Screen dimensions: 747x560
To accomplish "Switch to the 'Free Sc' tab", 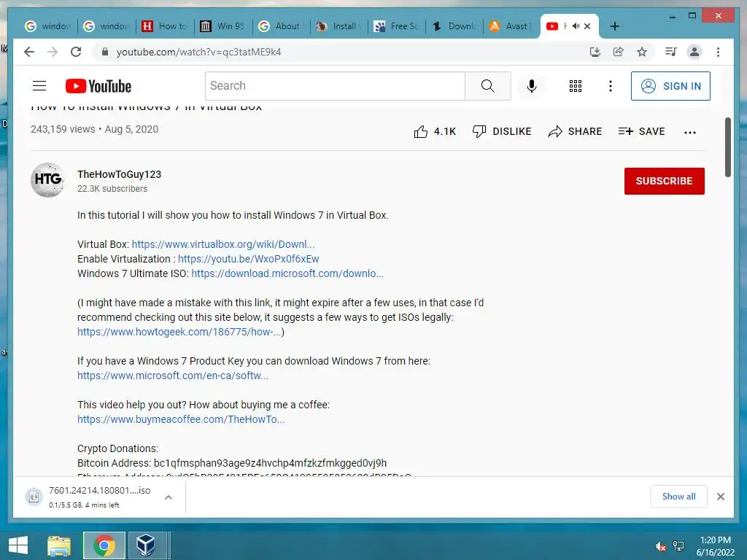I will 398,26.
